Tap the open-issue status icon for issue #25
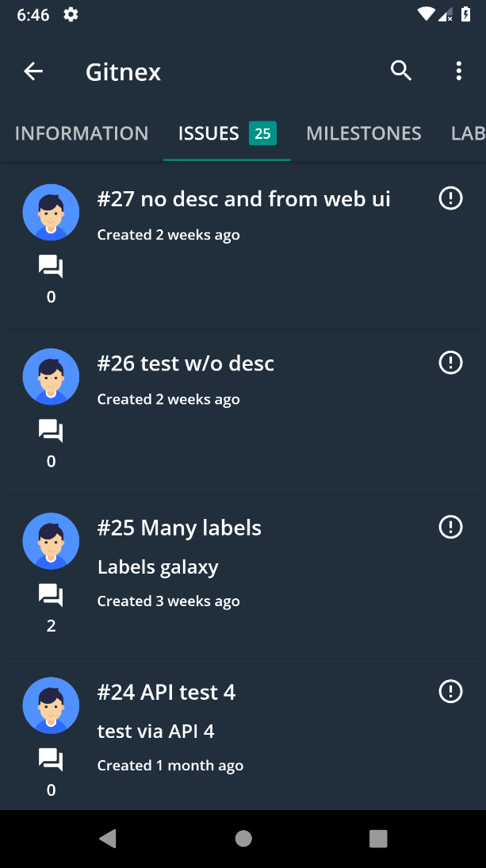This screenshot has height=868, width=486. point(450,527)
